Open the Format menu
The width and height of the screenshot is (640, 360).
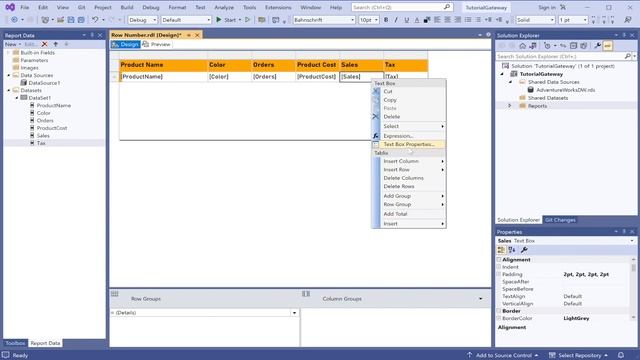[177, 7]
